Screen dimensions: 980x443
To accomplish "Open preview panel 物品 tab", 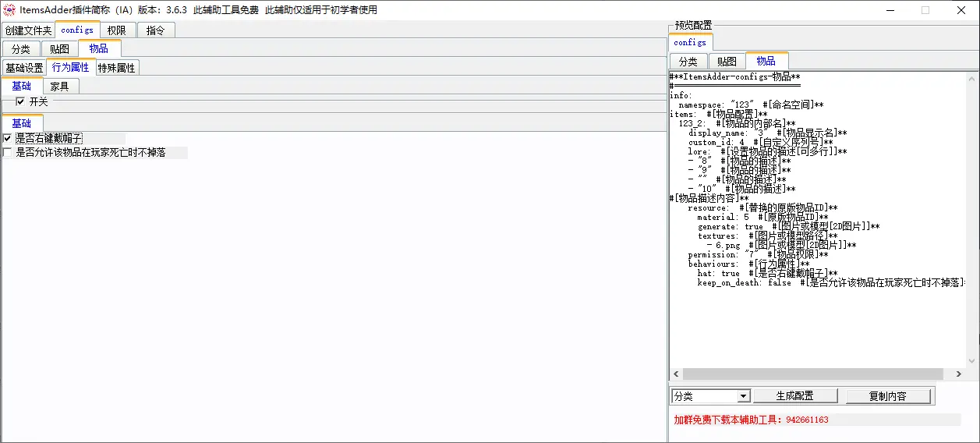I will click(x=766, y=60).
